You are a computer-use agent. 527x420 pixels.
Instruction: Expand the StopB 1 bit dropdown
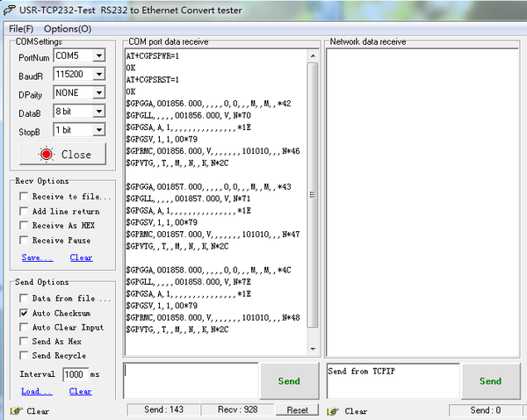pyautogui.click(x=98, y=130)
